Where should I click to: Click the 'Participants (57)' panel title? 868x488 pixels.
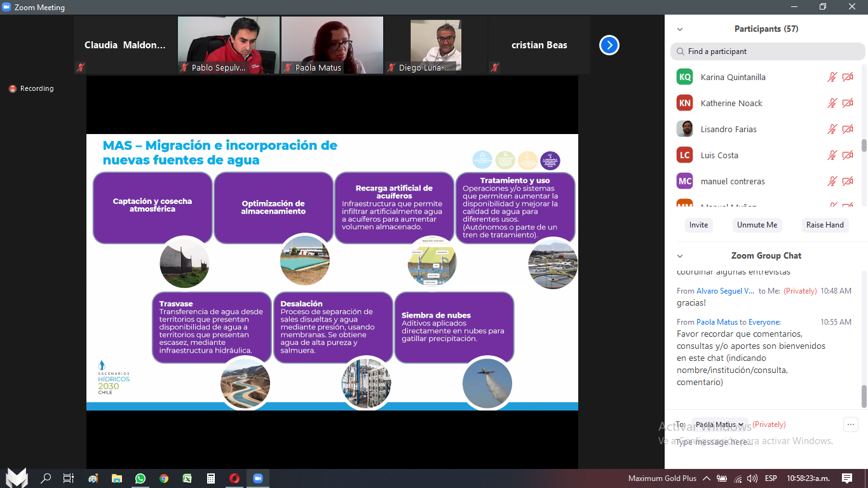(766, 29)
